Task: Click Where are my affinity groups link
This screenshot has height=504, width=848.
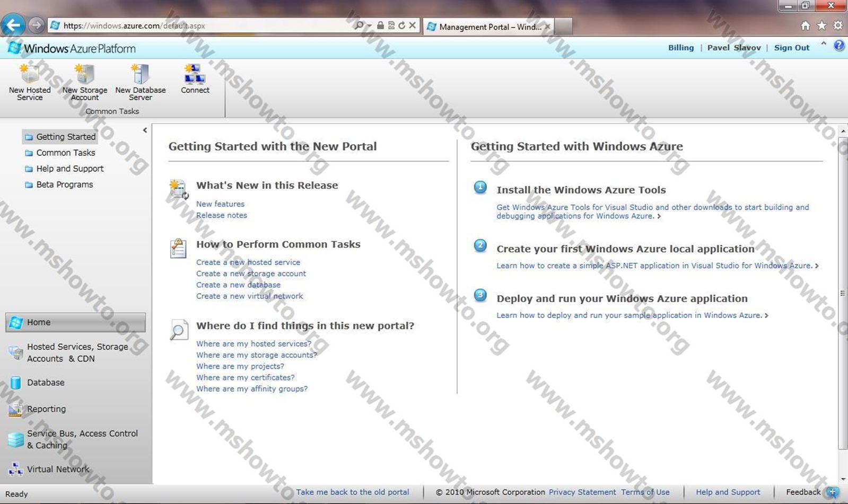Action: coord(252,389)
